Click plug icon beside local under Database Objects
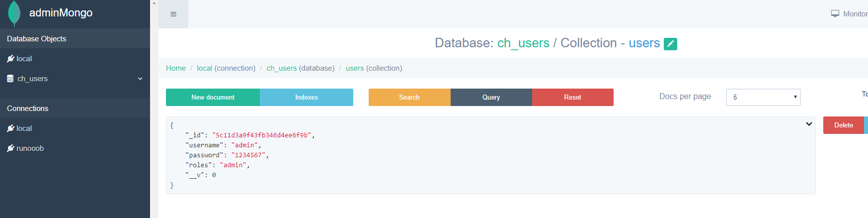Viewport: 868px width, 218px height. (x=10, y=59)
